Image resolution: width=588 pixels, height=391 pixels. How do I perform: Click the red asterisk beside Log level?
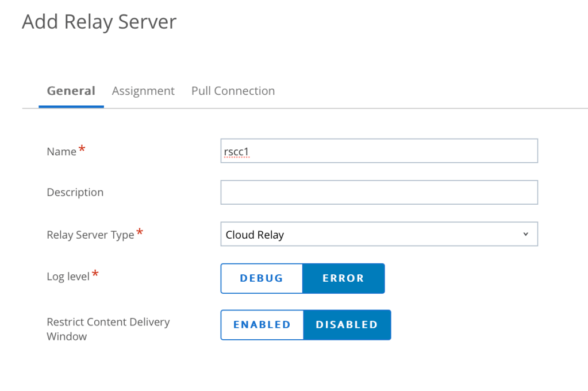tap(95, 275)
